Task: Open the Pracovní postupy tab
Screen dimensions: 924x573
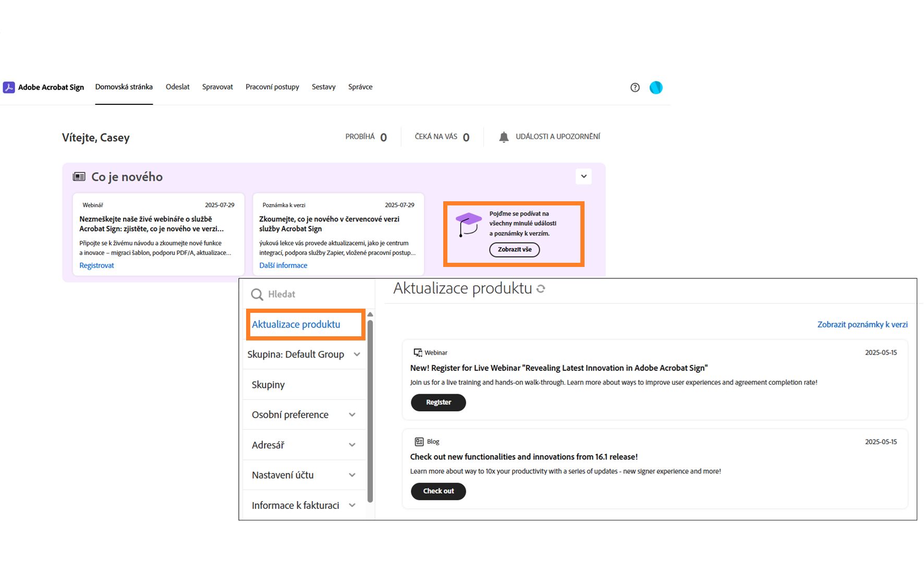Action: [x=272, y=87]
